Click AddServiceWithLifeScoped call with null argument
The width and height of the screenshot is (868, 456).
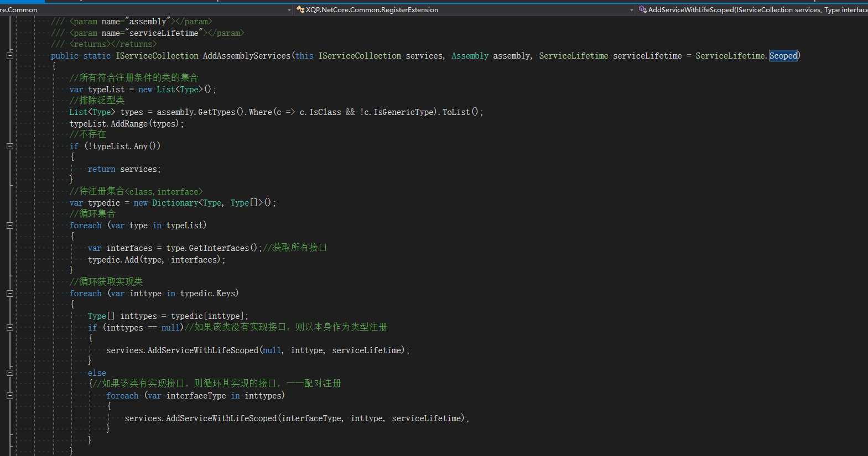pos(258,350)
